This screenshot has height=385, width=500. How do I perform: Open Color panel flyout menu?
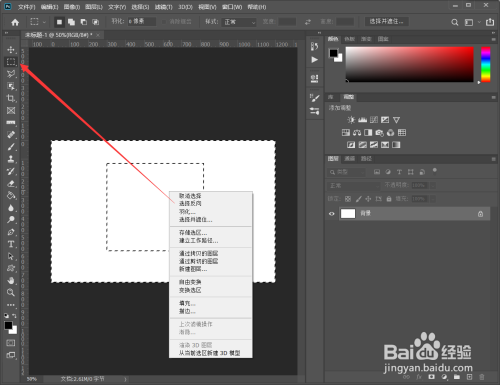[494, 39]
